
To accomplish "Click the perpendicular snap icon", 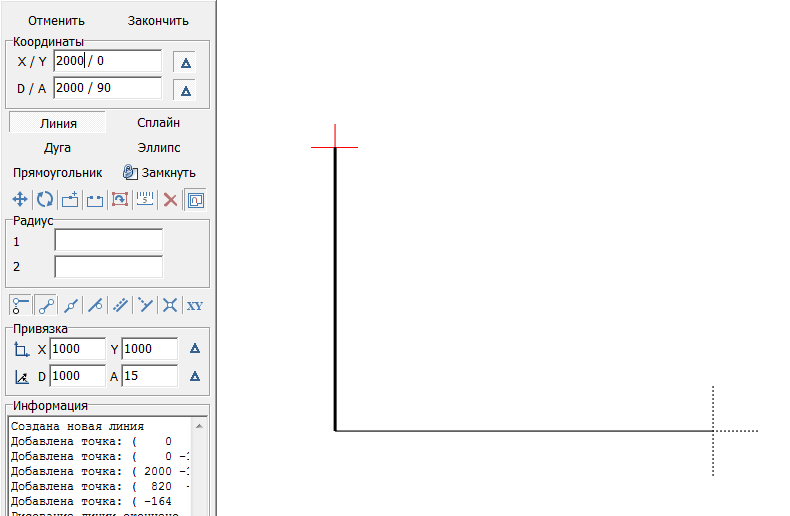I will [x=145, y=305].
